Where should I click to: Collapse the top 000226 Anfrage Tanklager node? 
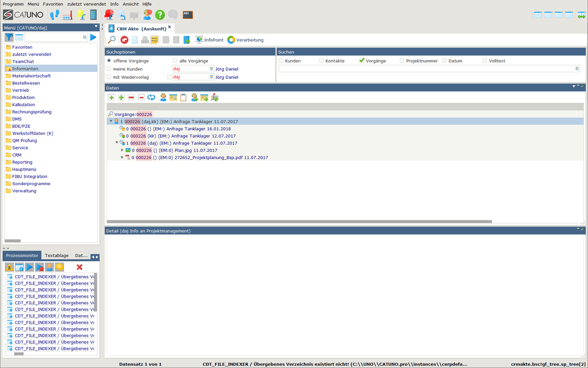[111, 122]
